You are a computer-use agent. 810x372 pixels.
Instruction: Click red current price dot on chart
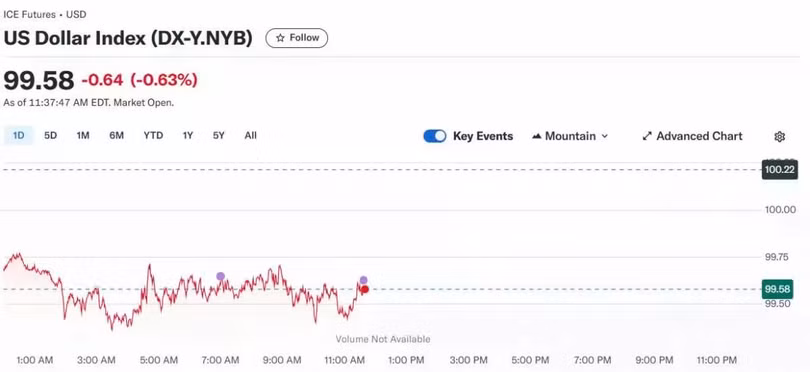365,289
